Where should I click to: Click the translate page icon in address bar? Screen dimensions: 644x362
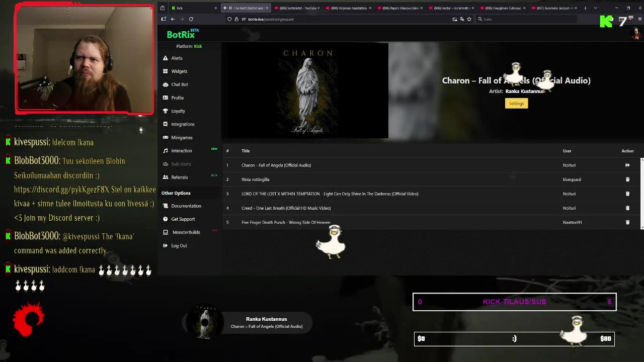[x=462, y=19]
